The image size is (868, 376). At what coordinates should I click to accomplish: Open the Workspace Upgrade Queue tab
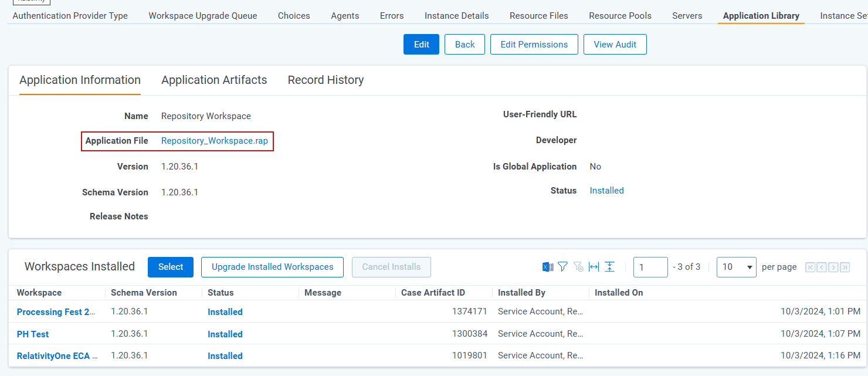click(203, 16)
